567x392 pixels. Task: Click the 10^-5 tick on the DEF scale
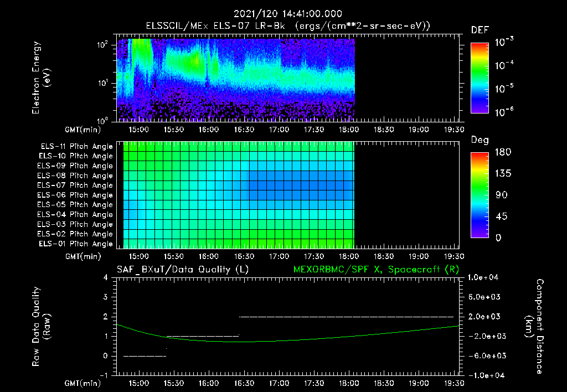(x=504, y=88)
